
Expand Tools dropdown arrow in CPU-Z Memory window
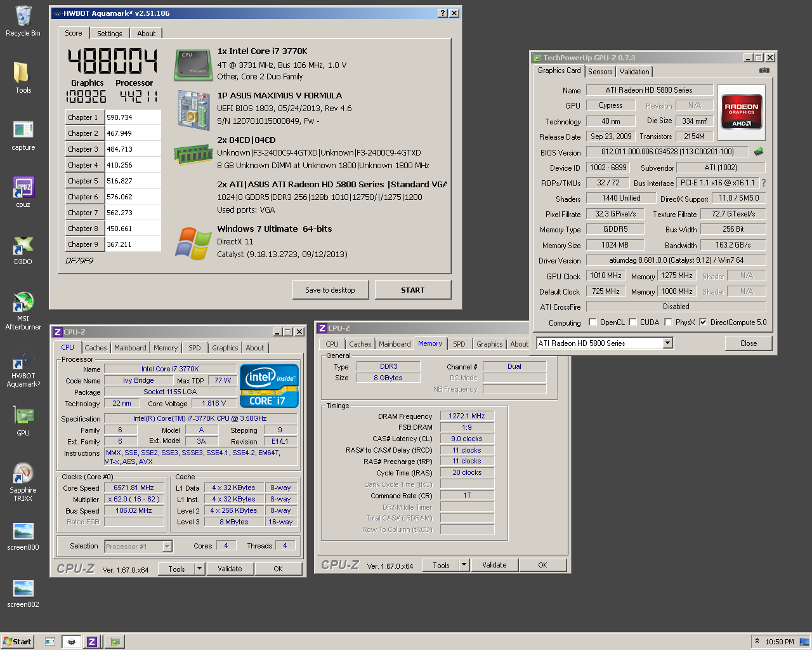464,565
